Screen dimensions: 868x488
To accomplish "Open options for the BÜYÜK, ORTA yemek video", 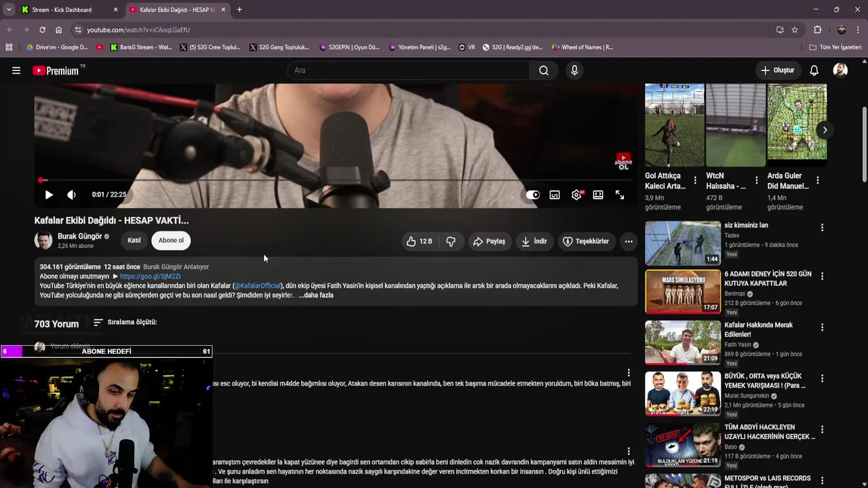I will (822, 378).
